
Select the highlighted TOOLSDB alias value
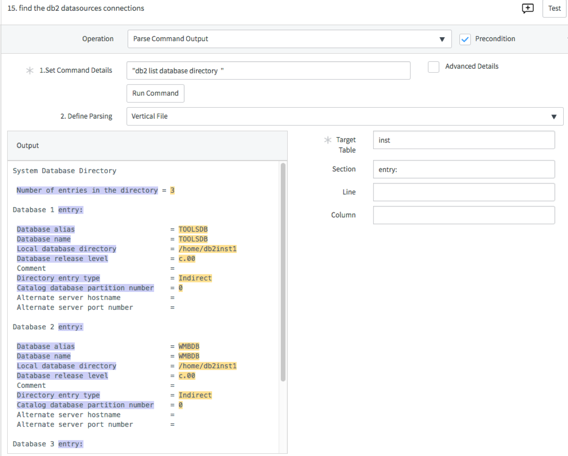193,229
